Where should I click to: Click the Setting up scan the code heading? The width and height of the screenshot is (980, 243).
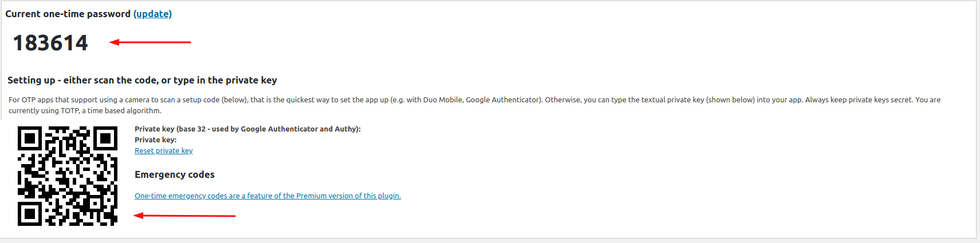point(142,80)
